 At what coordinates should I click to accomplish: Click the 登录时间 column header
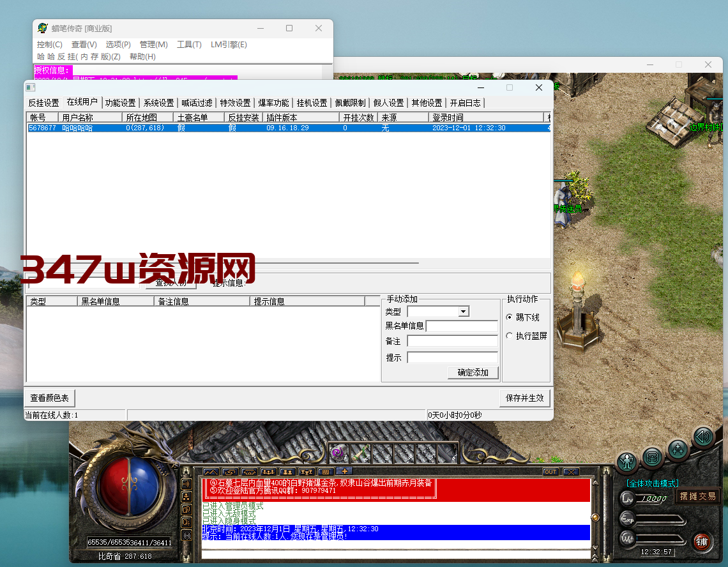tap(485, 117)
